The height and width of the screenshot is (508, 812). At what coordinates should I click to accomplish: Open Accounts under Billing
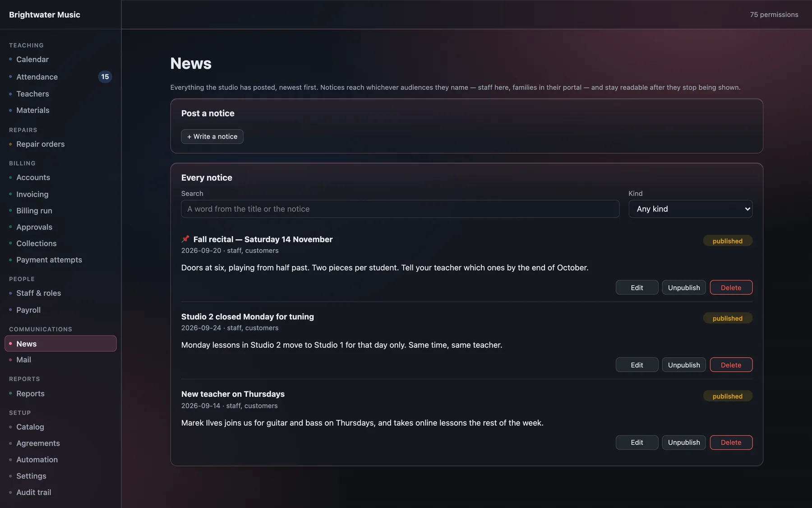[x=60, y=177]
